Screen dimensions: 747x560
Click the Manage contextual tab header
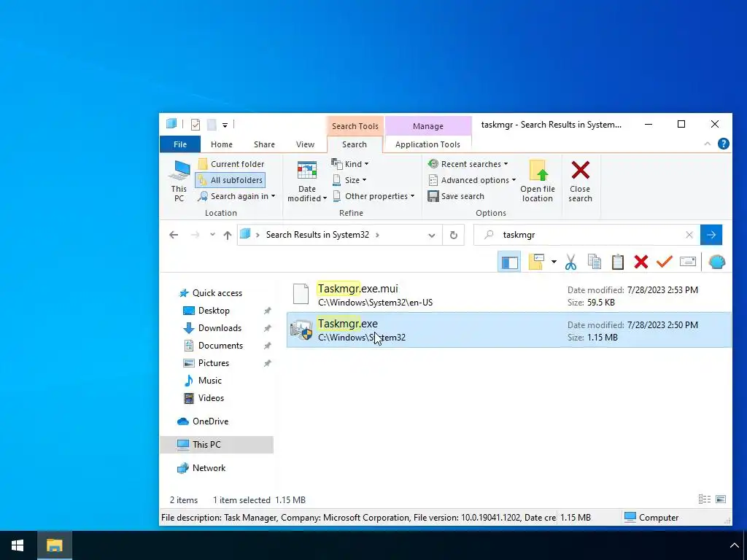(x=427, y=126)
